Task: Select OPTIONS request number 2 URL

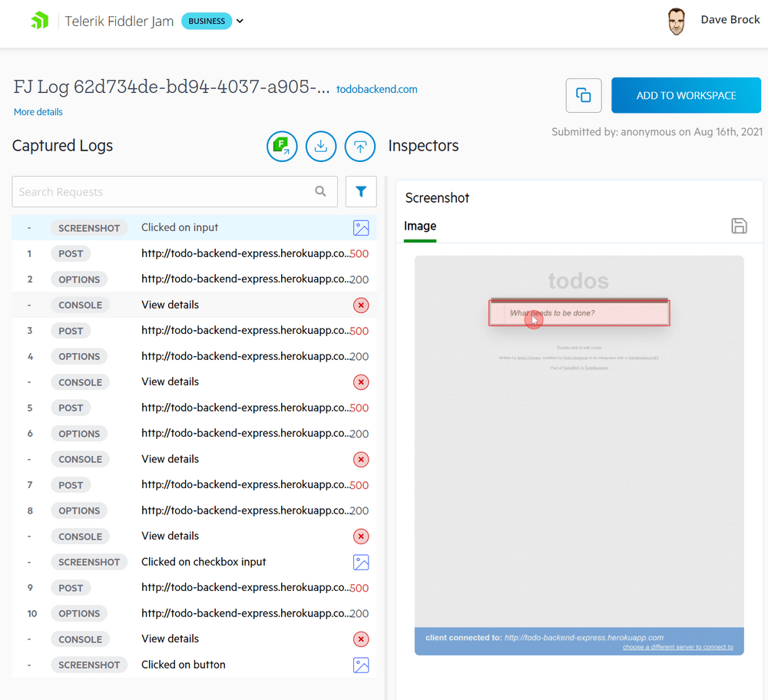Action: [246, 279]
